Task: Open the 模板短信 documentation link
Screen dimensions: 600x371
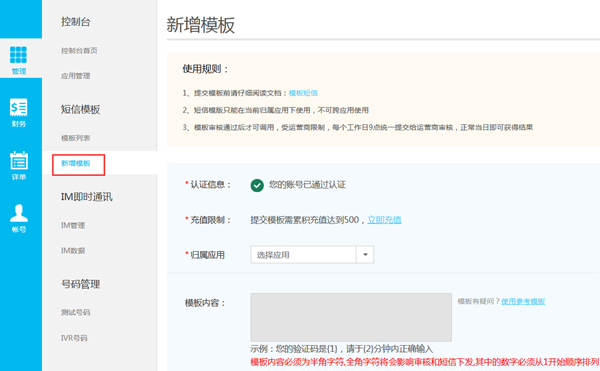Action: coord(303,93)
